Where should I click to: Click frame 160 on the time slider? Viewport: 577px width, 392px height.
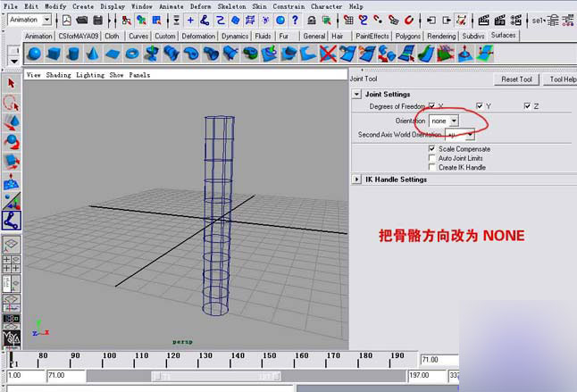[301, 355]
